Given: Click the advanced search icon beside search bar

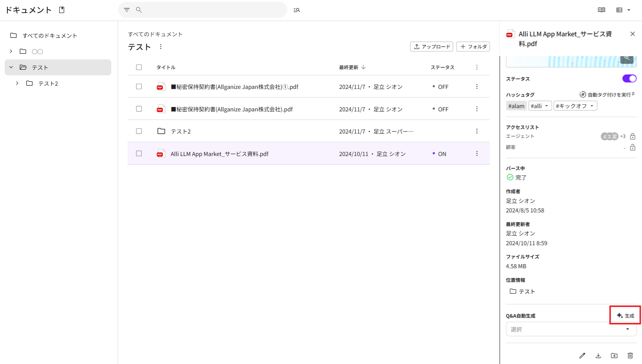Looking at the screenshot, I should (296, 10).
